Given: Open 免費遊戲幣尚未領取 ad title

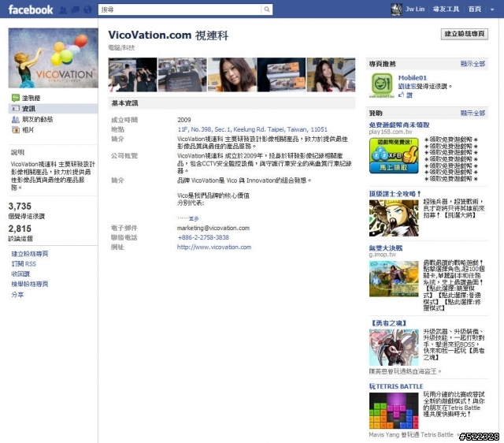Looking at the screenshot, I should [x=399, y=125].
